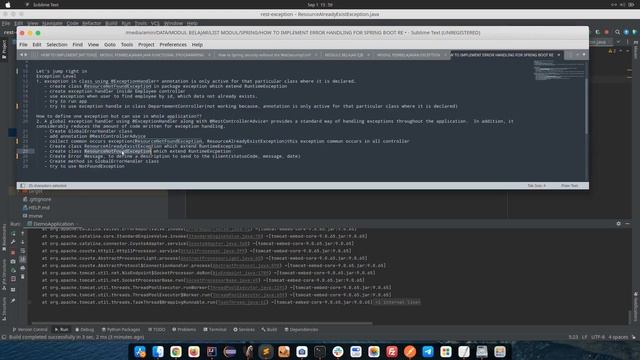Open Sublime Text from the dock
The image size is (640, 360).
tap(266, 351)
